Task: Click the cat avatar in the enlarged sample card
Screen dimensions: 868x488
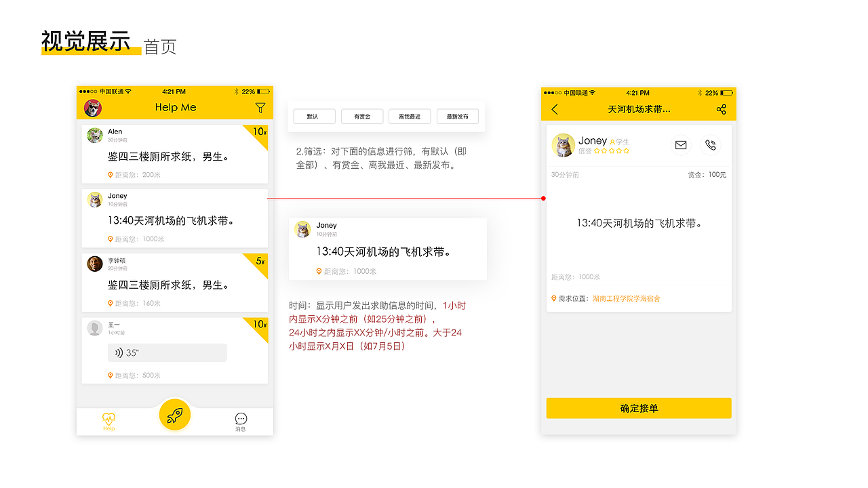Action: click(303, 229)
